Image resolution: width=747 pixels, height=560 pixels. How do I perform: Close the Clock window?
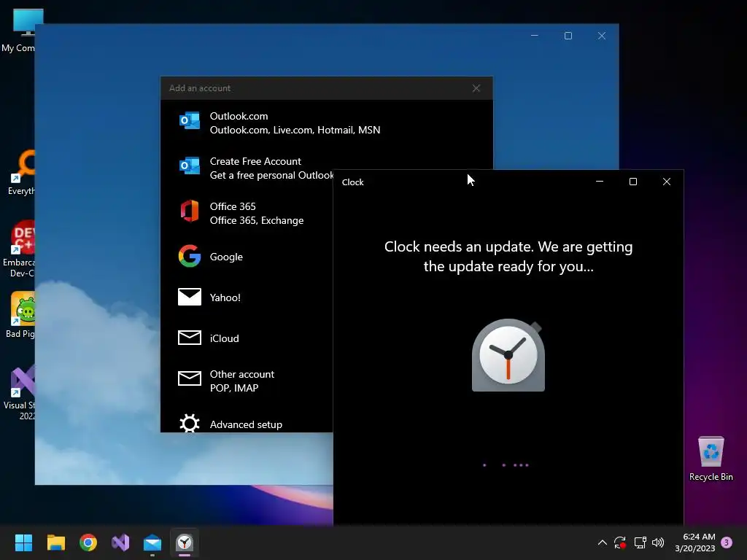pos(667,182)
